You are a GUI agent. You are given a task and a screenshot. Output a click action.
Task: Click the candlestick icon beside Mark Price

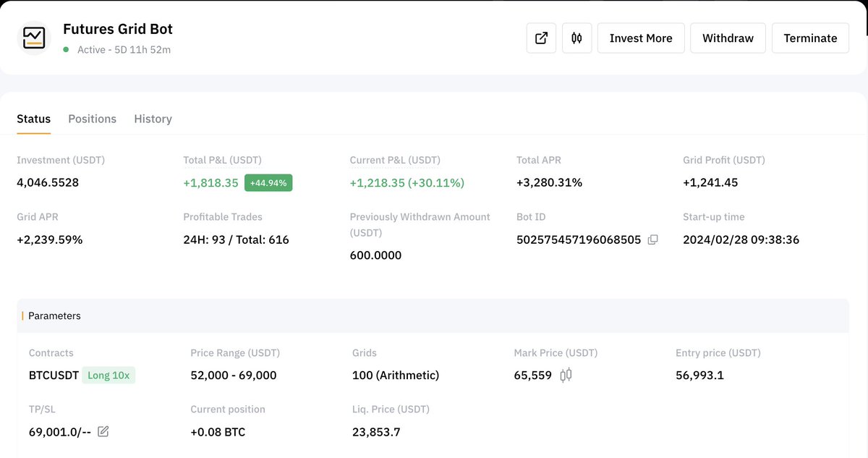[566, 375]
